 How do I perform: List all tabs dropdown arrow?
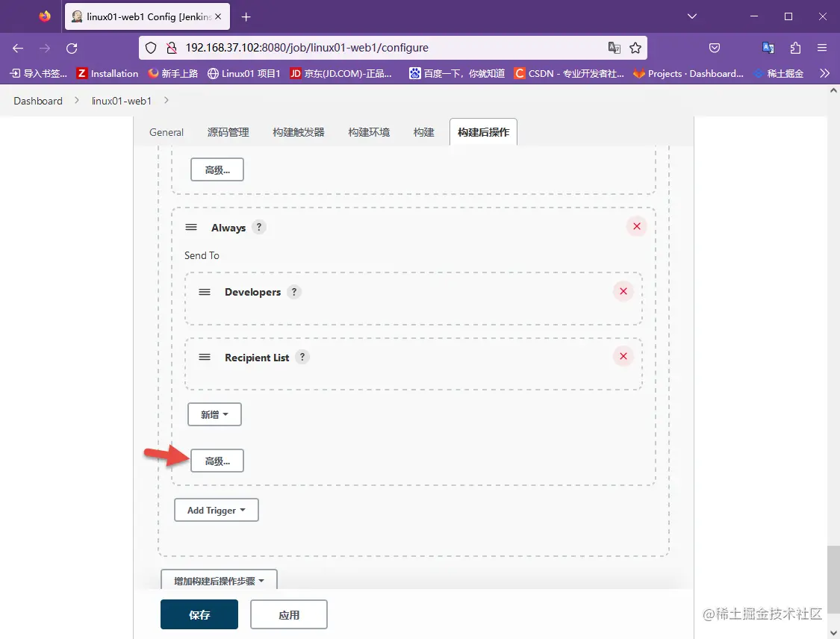[692, 16]
